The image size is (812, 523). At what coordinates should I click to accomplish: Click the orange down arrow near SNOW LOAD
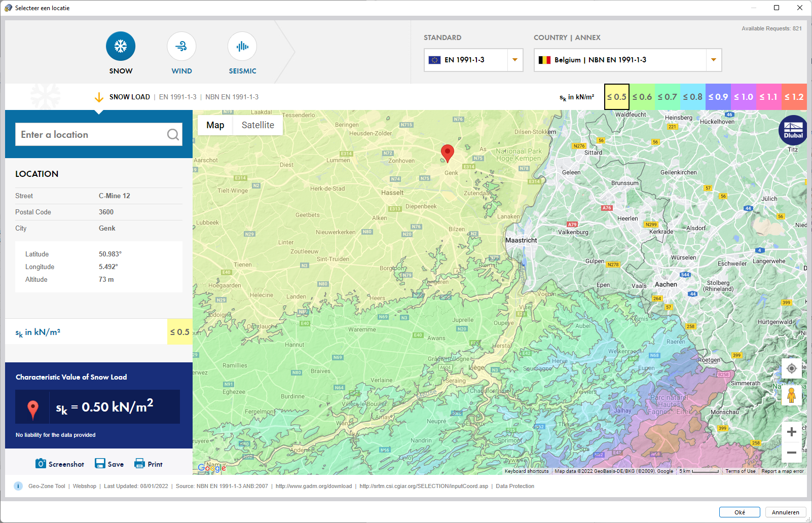click(x=99, y=97)
